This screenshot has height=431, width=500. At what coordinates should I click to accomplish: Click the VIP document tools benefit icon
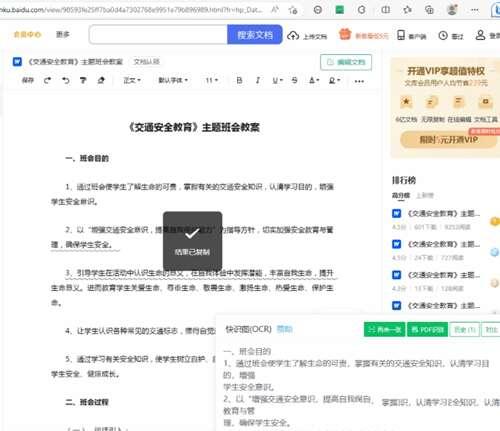(x=485, y=102)
